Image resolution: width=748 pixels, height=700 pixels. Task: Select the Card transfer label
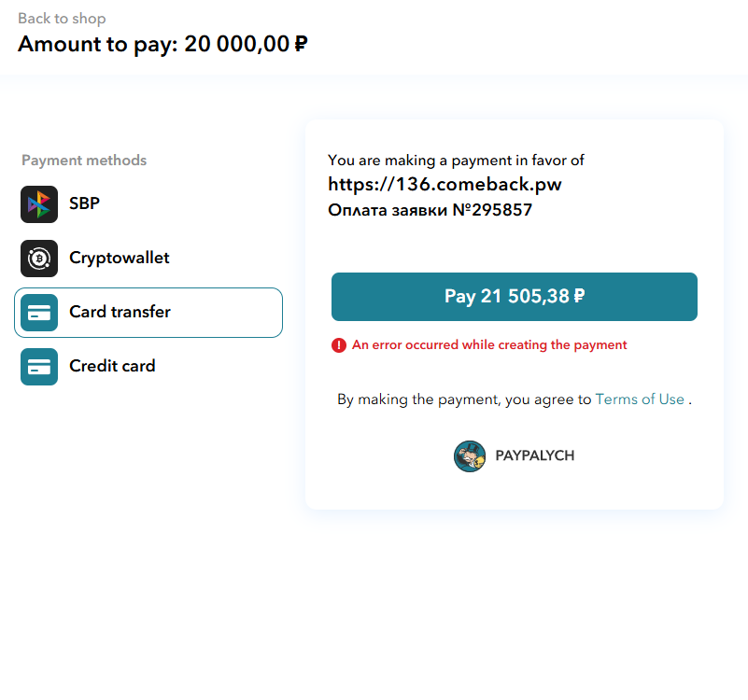point(120,312)
